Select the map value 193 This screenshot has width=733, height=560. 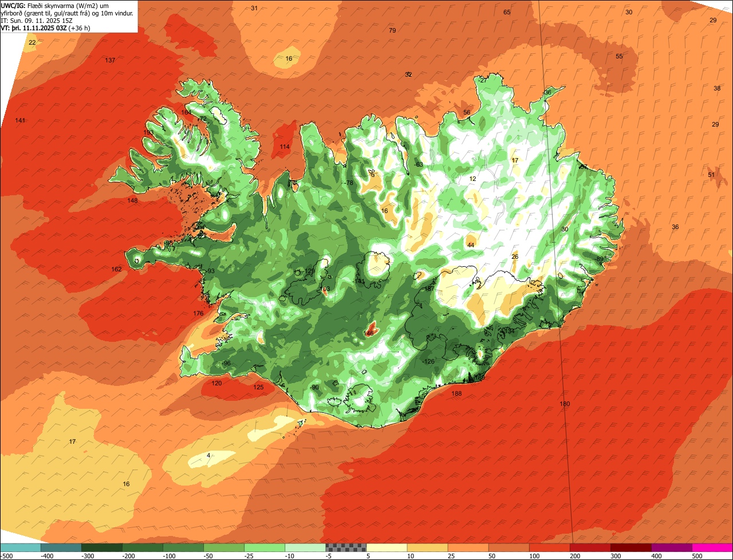click(x=148, y=132)
